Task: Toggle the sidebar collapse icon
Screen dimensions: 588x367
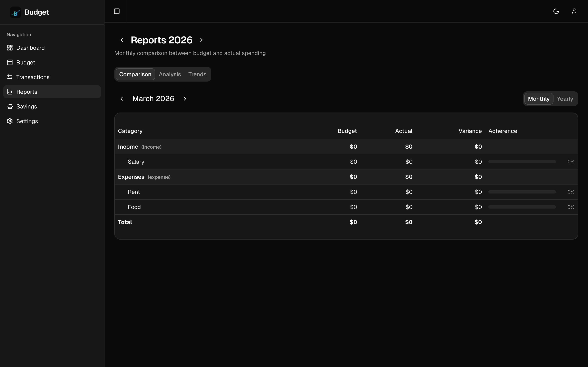Action: [x=116, y=11]
